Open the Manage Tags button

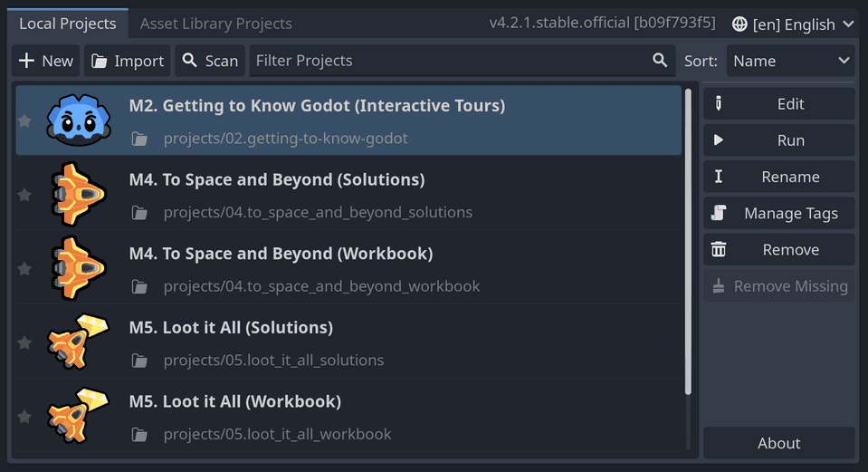click(779, 213)
